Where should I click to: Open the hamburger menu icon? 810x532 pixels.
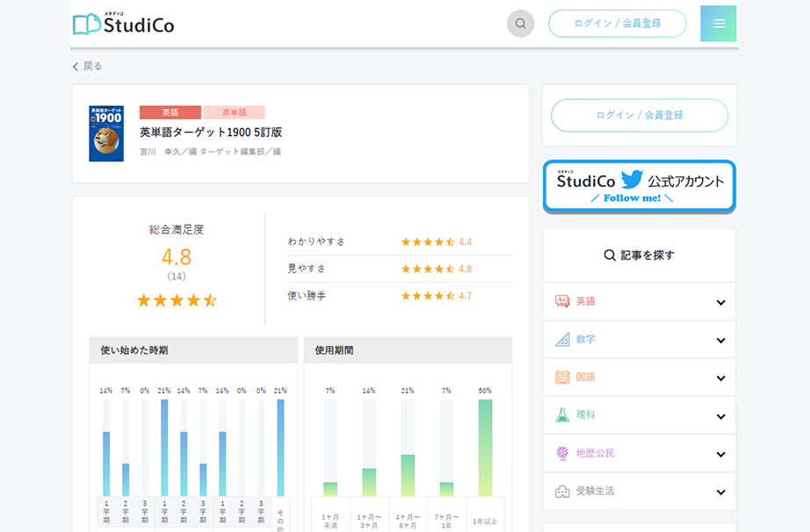pyautogui.click(x=718, y=24)
